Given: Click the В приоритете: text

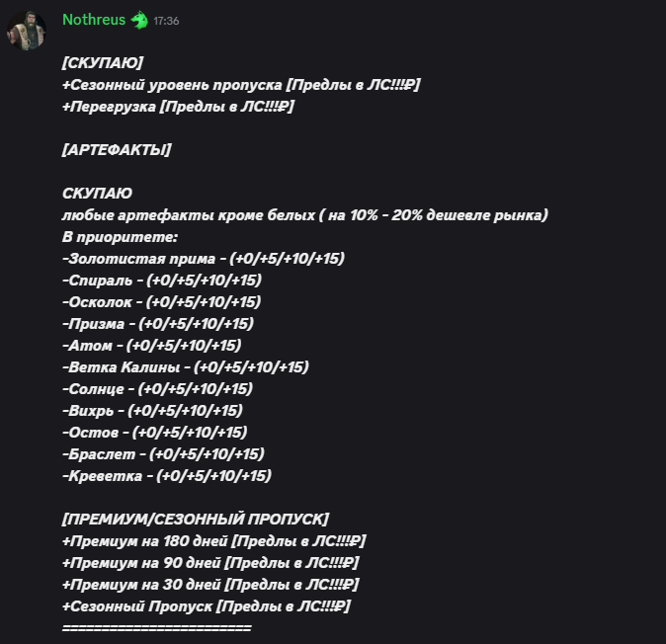Looking at the screenshot, I should coord(120,236).
